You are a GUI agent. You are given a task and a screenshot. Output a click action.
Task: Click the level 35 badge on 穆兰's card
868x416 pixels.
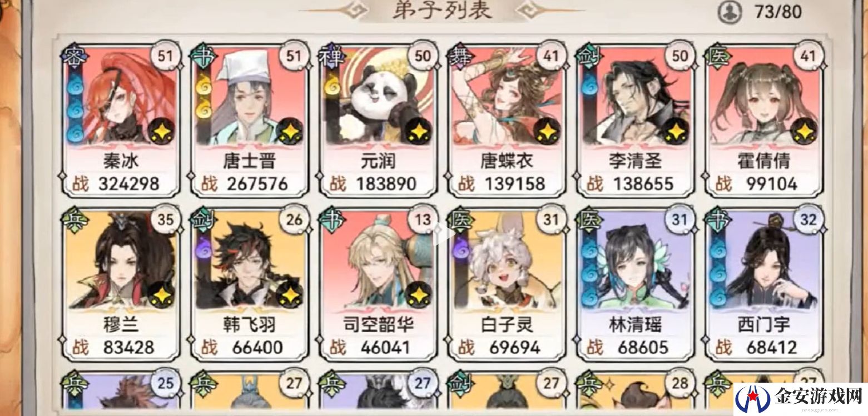point(166,220)
